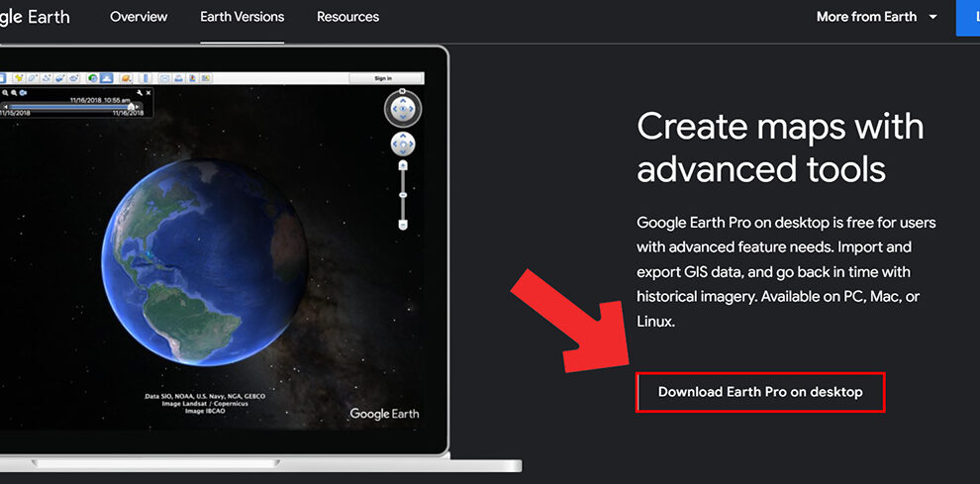Click the N north compass marker
980x484 pixels.
point(403,91)
